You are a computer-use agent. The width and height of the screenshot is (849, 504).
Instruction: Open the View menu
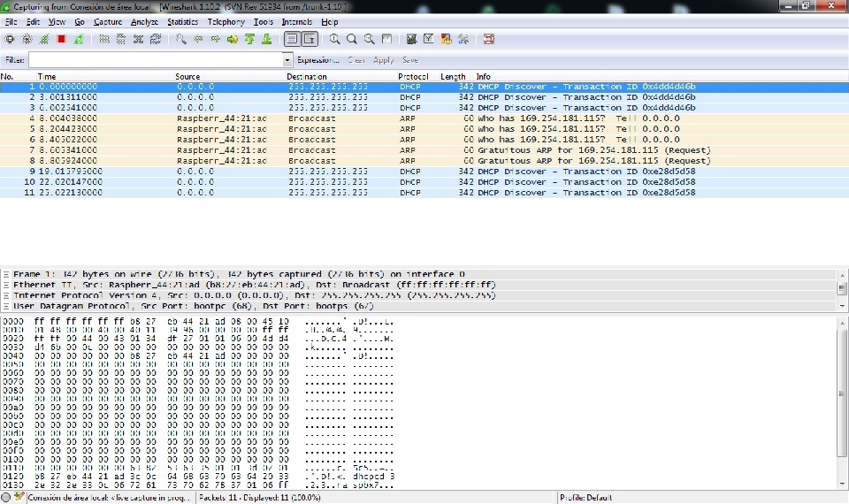pyautogui.click(x=57, y=21)
